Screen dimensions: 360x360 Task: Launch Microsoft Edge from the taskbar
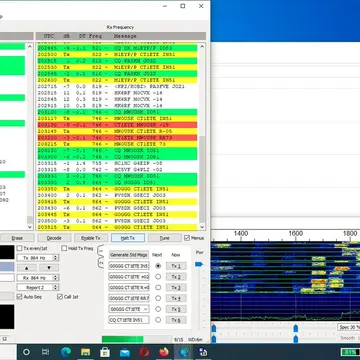click(x=66, y=352)
